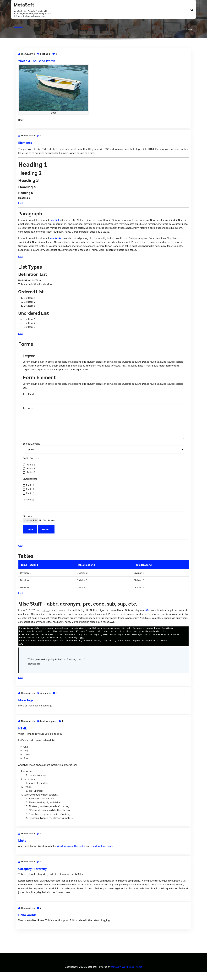Screen dimensions: 207x980
Task: Click the 'Table Header 3' column heading
Action: [x=143, y=565]
